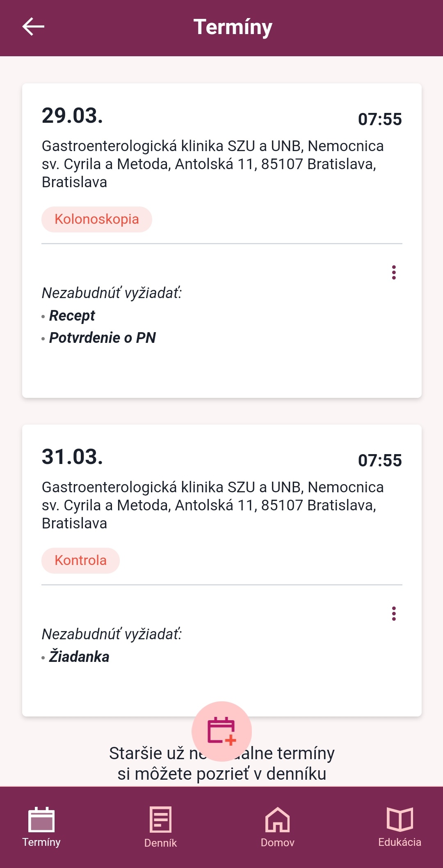443x868 pixels.
Task: Tap the Potvrdenie o PN reminder
Action: pos(103,338)
